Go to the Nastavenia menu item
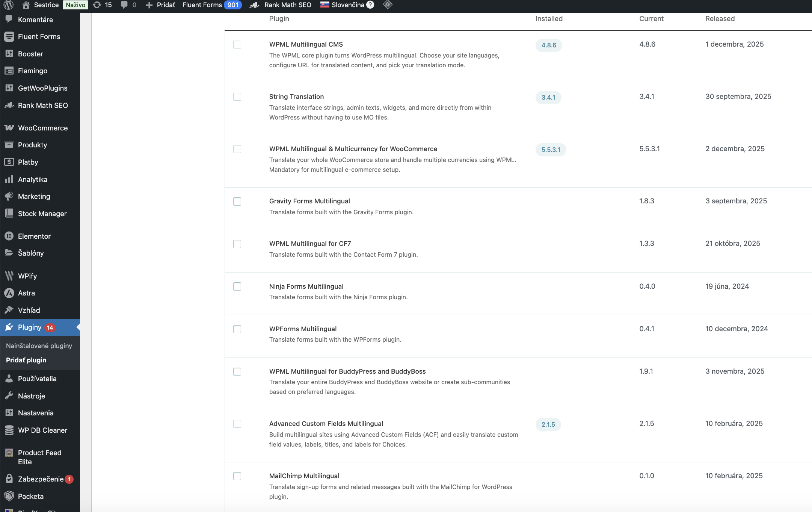Image resolution: width=812 pixels, height=512 pixels. click(36, 413)
